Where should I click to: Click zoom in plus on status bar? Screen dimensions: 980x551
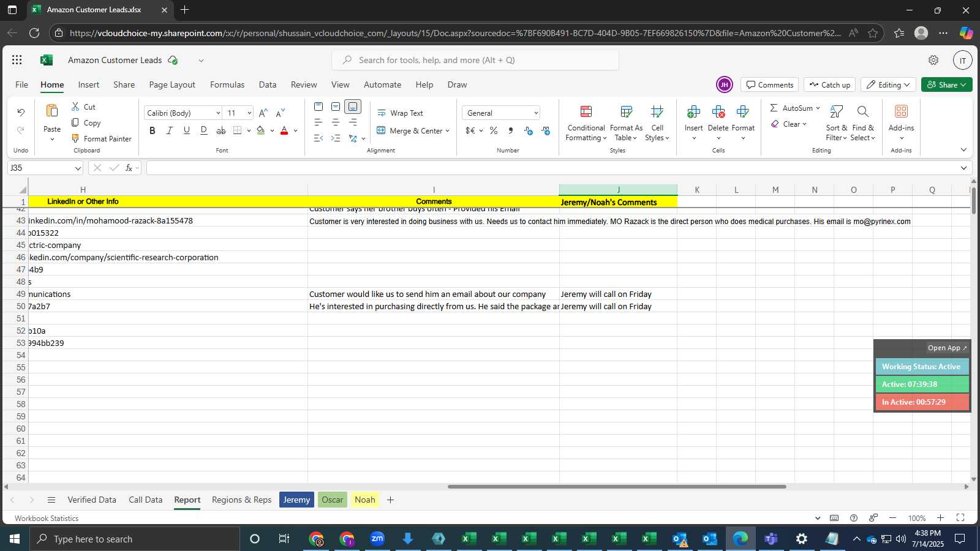point(940,518)
